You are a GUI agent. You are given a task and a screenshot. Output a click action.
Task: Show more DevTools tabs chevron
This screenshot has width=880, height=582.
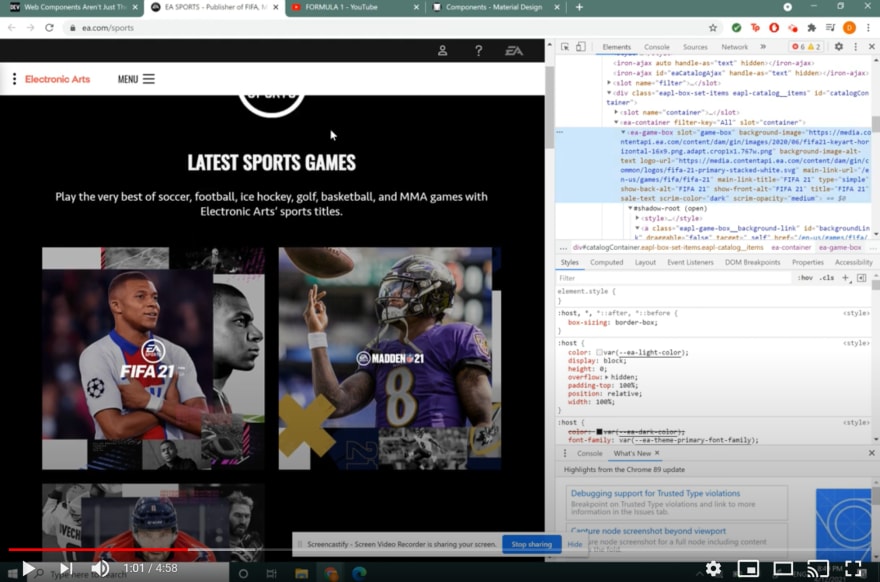pos(763,47)
